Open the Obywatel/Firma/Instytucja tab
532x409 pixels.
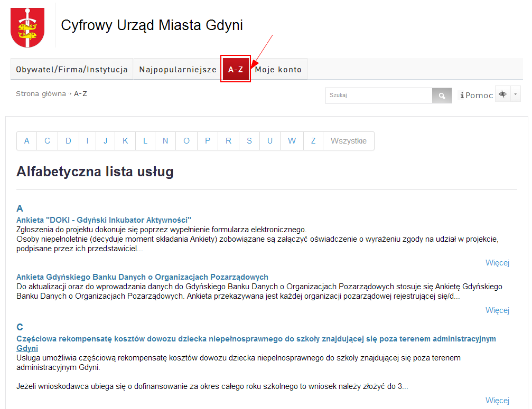pyautogui.click(x=72, y=70)
